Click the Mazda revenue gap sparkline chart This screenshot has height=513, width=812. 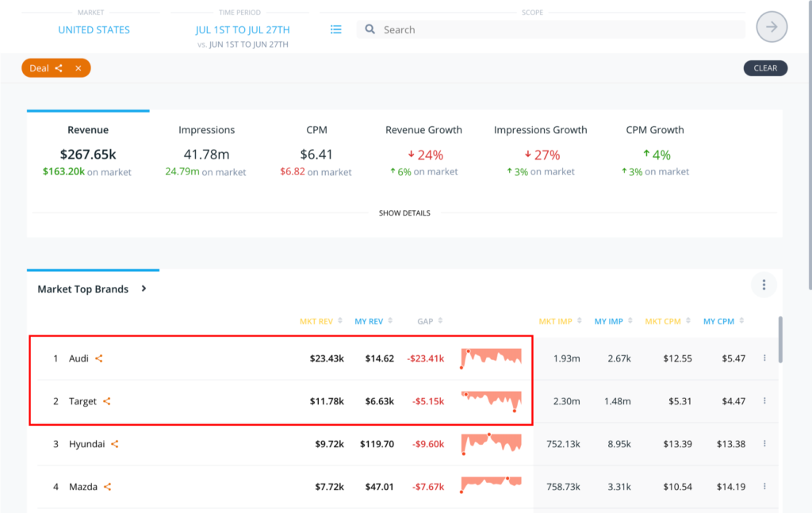point(491,484)
